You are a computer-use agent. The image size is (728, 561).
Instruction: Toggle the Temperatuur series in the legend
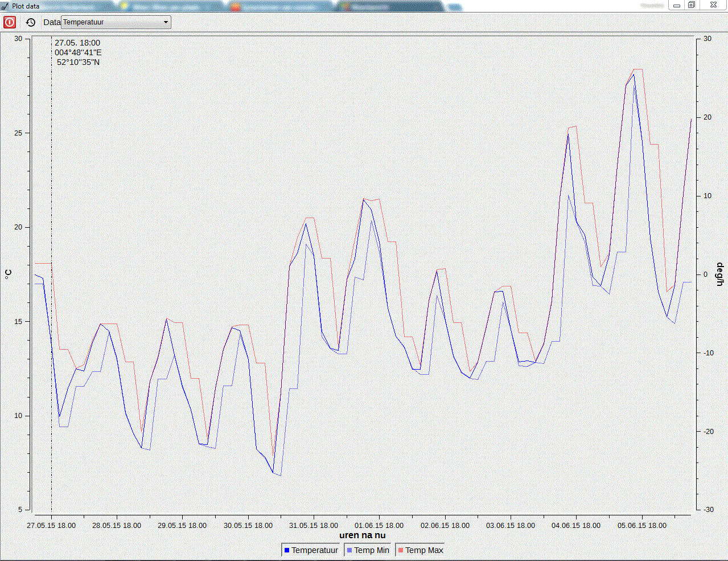point(311,550)
